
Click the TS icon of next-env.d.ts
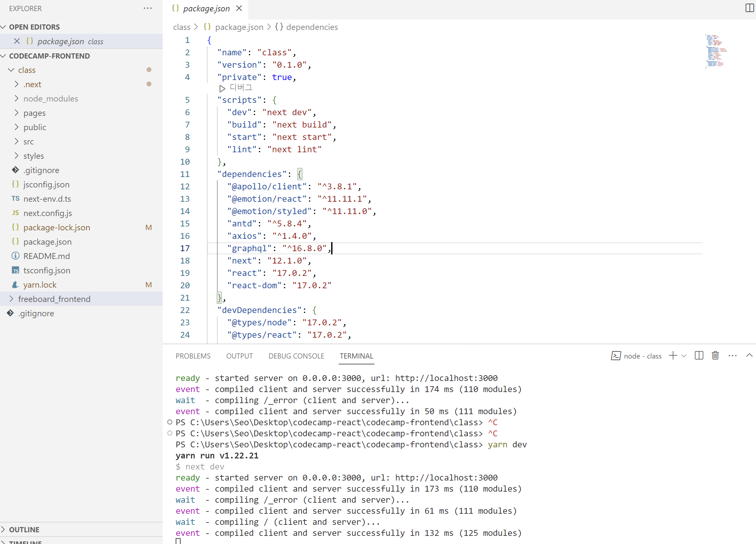pos(15,199)
